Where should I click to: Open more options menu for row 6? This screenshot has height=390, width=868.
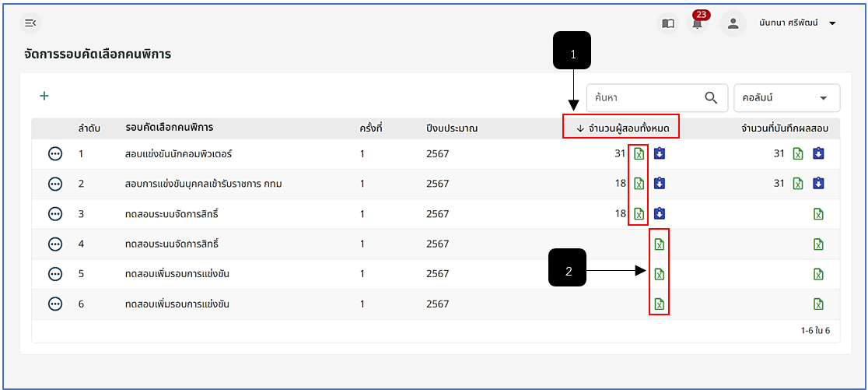55,304
